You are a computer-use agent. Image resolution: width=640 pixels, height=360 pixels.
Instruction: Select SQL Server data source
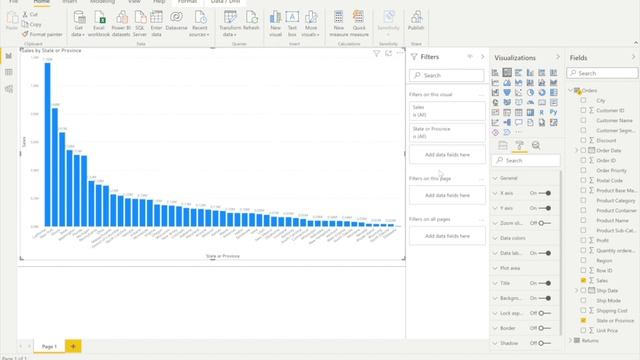140,24
